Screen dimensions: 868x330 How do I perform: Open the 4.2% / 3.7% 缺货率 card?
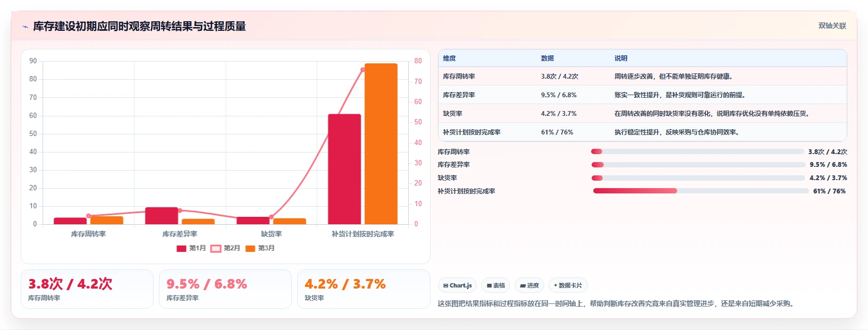pos(364,289)
